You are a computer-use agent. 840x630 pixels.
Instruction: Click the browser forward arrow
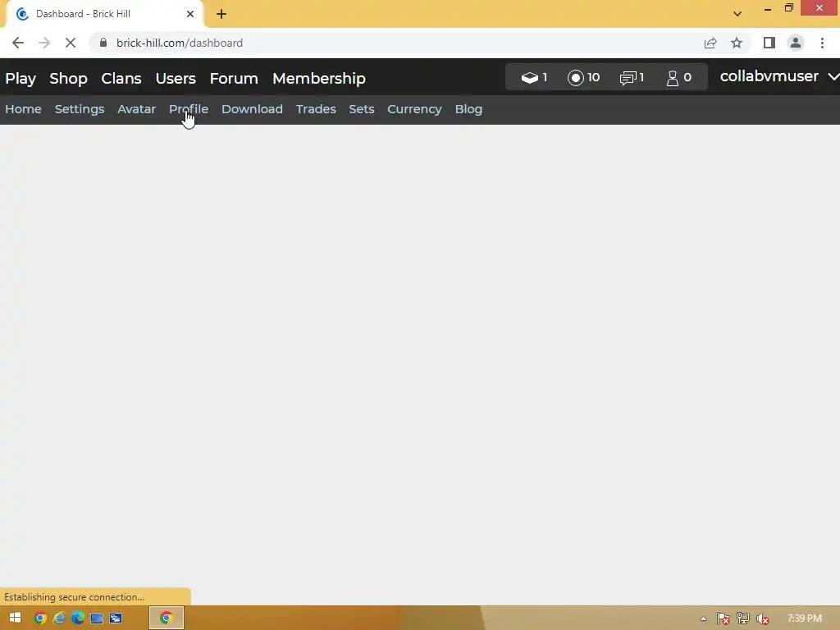[44, 43]
